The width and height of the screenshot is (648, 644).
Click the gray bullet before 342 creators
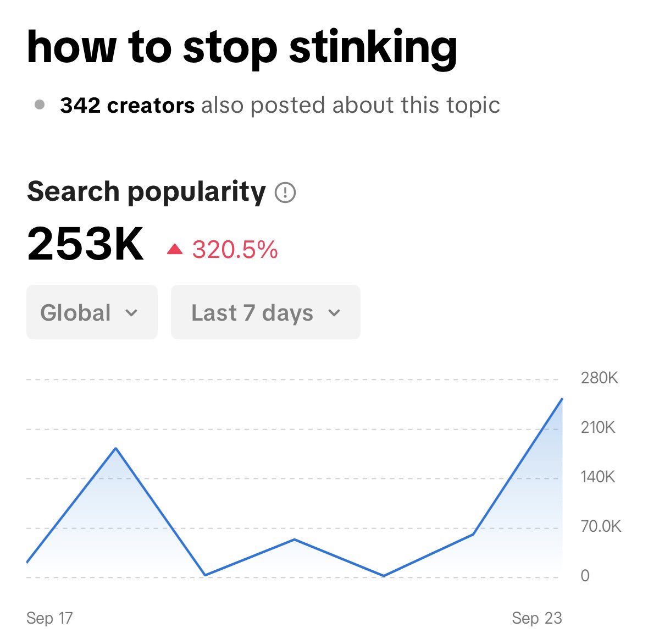point(40,104)
